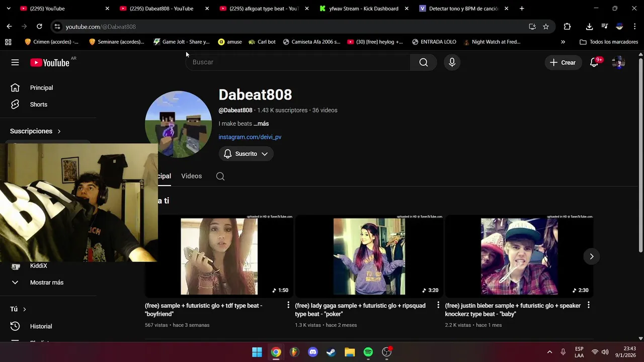Open Spotify from the taskbar

pos(368,352)
